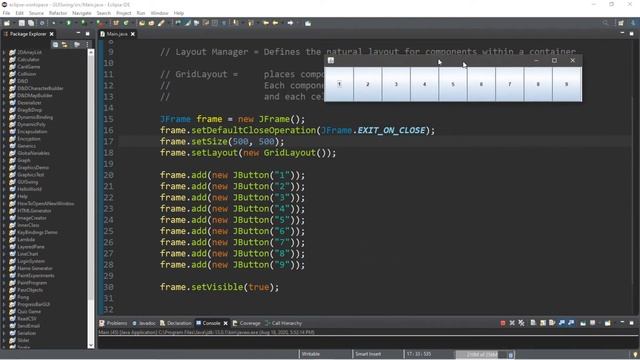Image resolution: width=640 pixels, height=360 pixels.
Task: Expand the Calculator project
Action: 4,60
